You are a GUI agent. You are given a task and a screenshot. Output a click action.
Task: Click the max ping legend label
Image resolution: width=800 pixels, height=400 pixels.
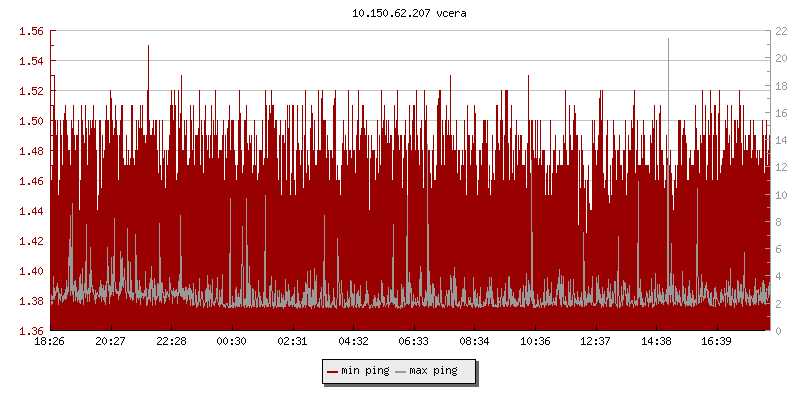coord(434,372)
